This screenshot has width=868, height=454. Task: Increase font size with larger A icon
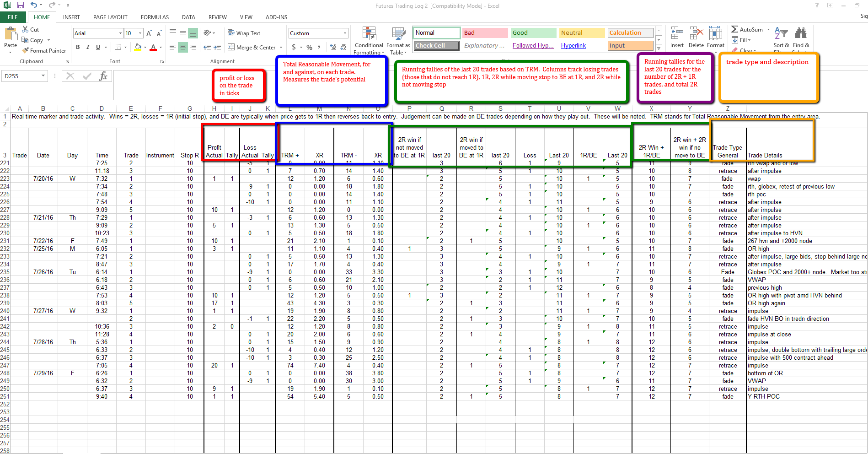click(x=149, y=33)
